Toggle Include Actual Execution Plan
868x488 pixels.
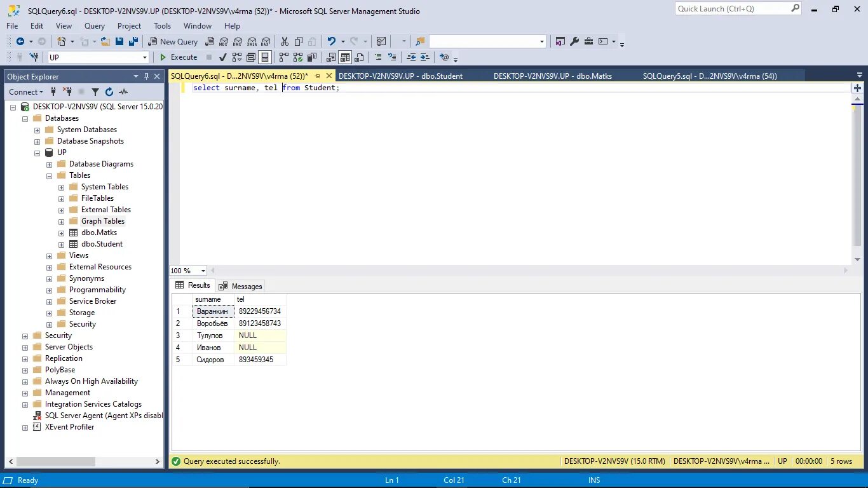pos(283,57)
